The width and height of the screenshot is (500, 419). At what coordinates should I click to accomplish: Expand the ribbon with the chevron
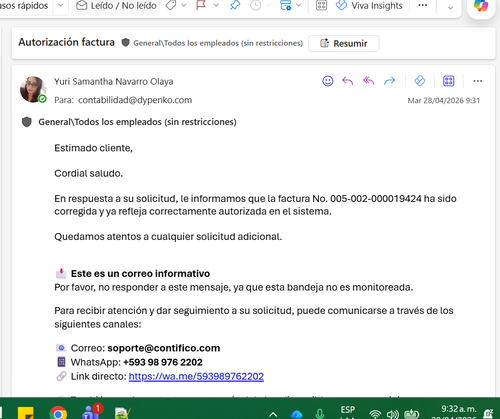click(450, 7)
